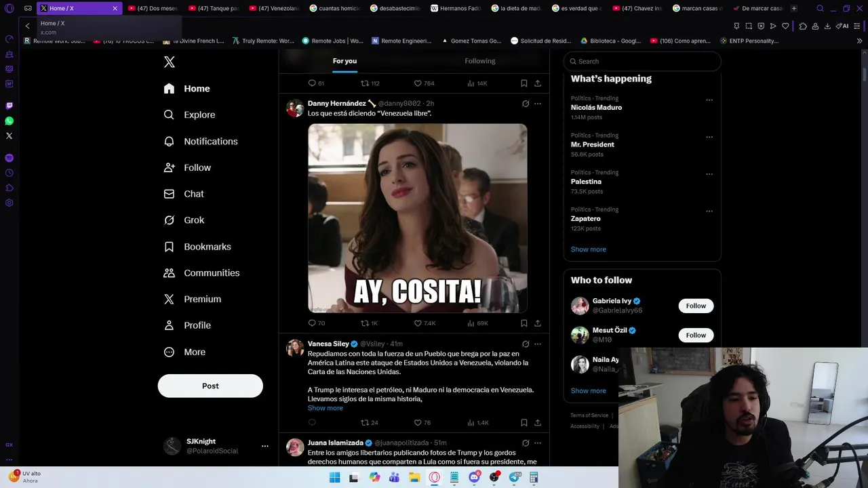Switch to the Hermanos Fado browser tab
This screenshot has height=488, width=868.
tap(454, 8)
